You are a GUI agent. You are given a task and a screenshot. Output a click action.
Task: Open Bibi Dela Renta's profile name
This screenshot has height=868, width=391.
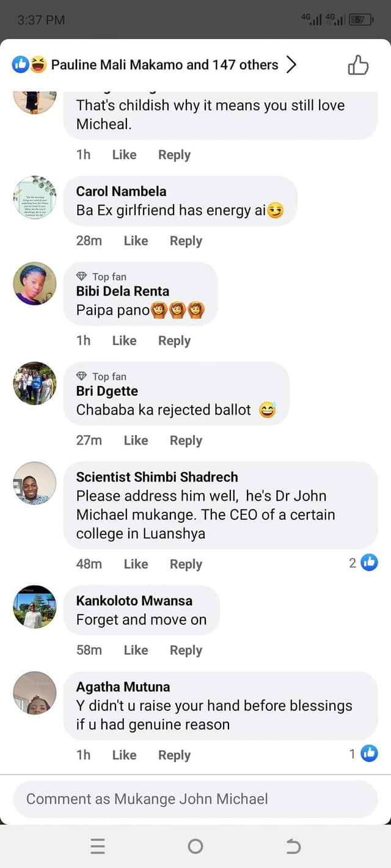click(x=122, y=291)
